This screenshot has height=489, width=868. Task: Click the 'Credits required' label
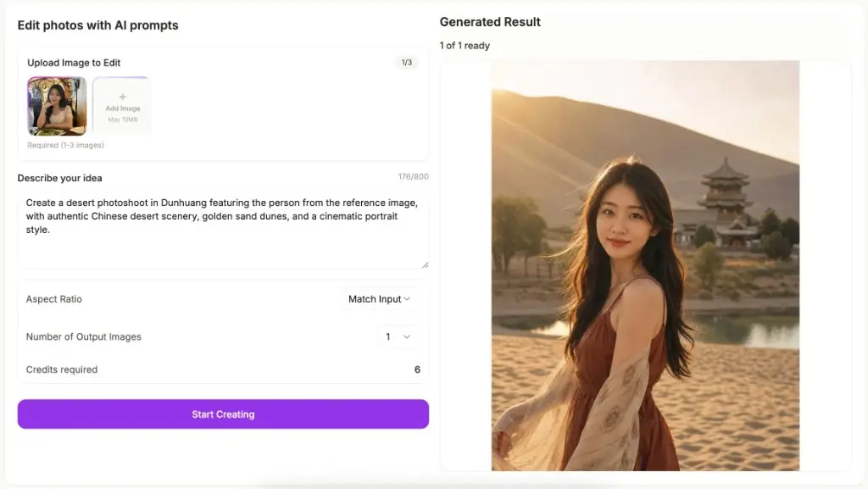click(x=61, y=370)
